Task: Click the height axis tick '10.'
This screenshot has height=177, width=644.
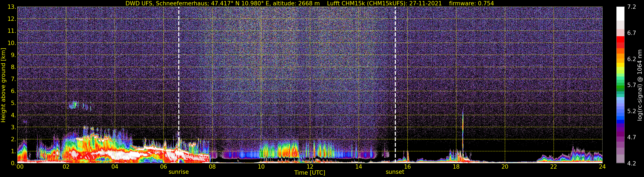Action: [12, 43]
